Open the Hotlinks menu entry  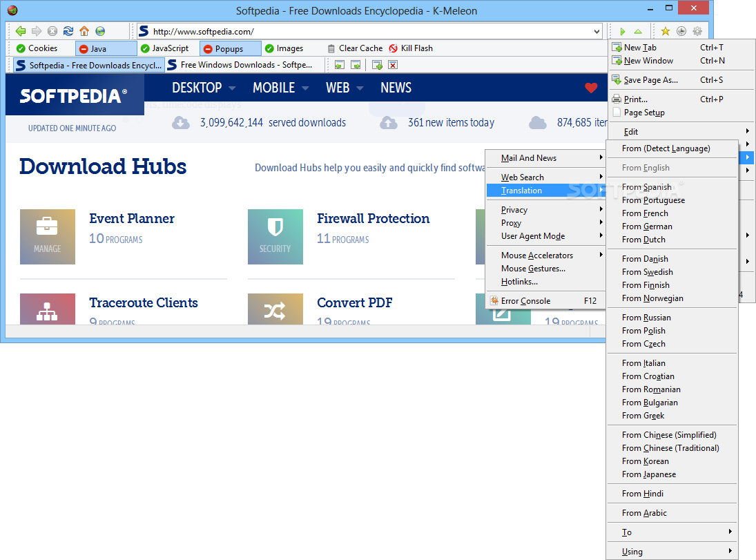546,281
